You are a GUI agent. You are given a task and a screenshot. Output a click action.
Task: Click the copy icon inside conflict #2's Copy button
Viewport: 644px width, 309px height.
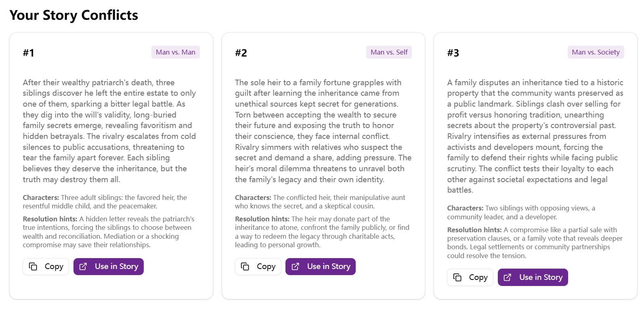pos(246,267)
